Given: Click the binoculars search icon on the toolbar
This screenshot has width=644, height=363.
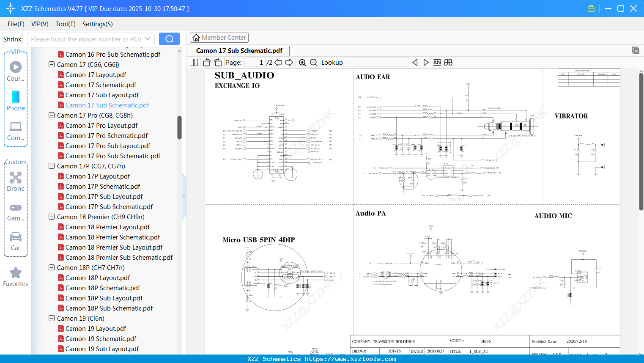Looking at the screenshot, I should 448,62.
